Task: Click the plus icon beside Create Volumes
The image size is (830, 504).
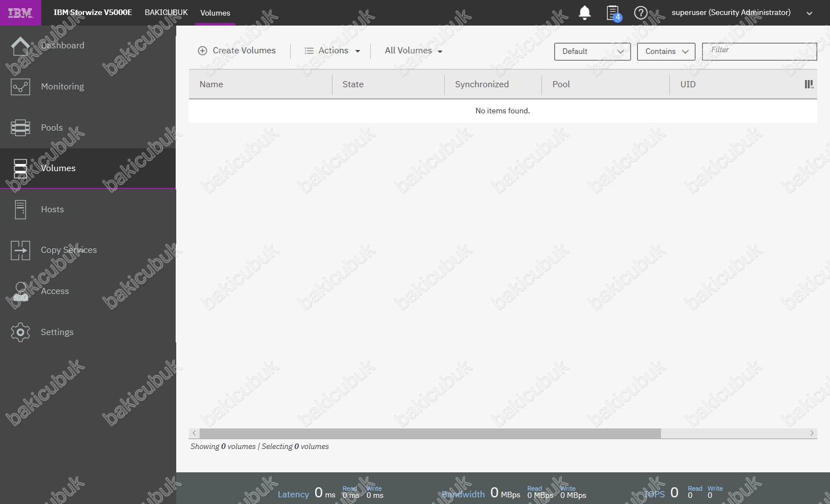Action: pos(202,51)
